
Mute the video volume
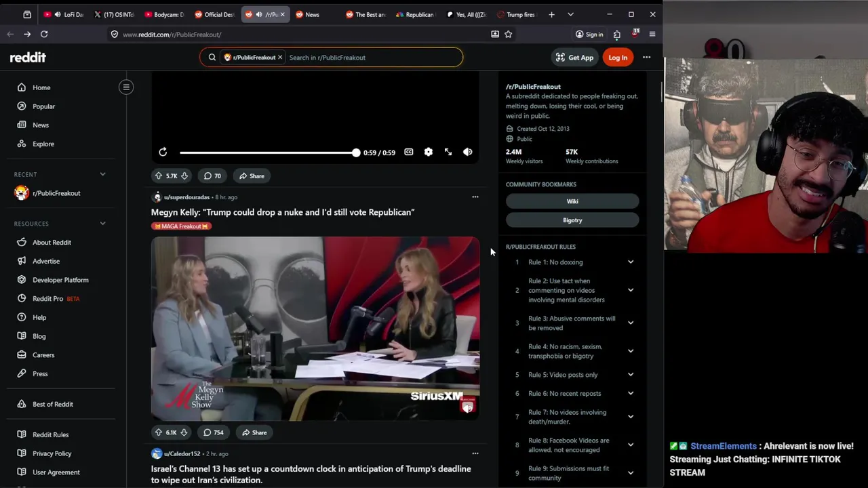point(467,152)
